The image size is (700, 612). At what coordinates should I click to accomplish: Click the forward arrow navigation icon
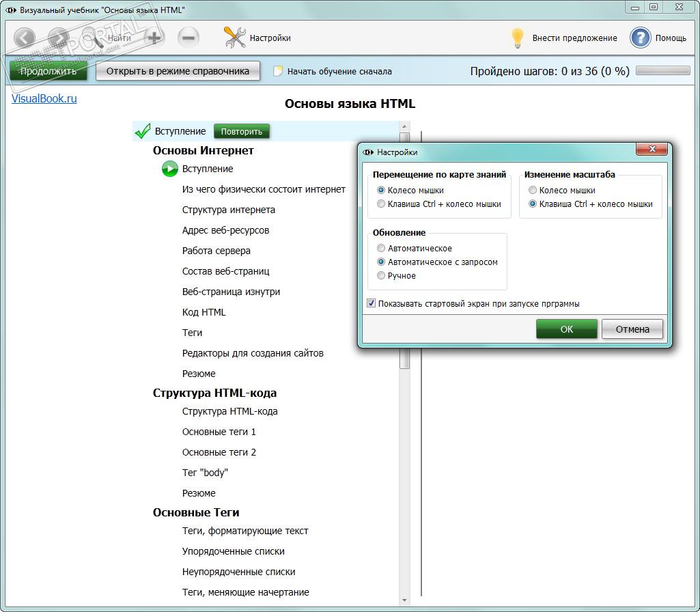(x=59, y=38)
